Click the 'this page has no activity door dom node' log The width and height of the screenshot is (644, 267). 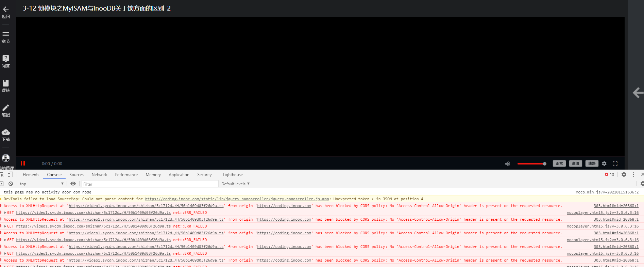[x=47, y=192]
